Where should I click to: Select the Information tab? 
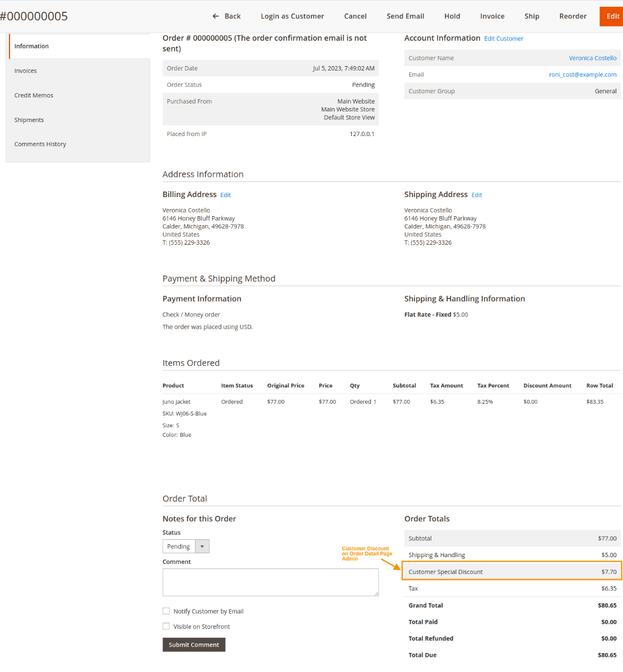tap(31, 46)
